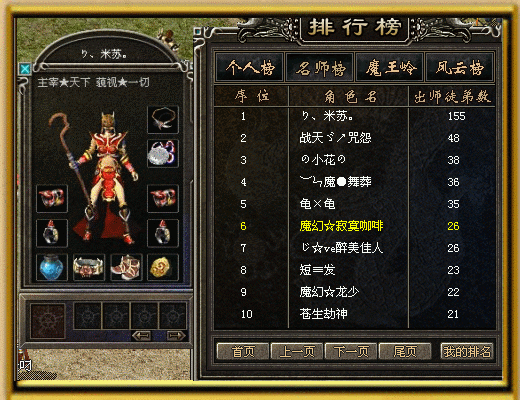Switch to the 风云榜 tab

pyautogui.click(x=459, y=68)
